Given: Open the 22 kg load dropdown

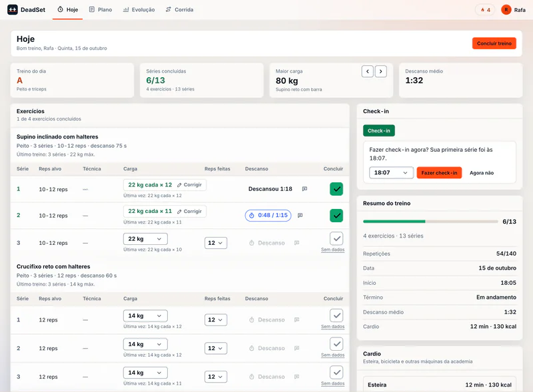Looking at the screenshot, I should click(145, 239).
